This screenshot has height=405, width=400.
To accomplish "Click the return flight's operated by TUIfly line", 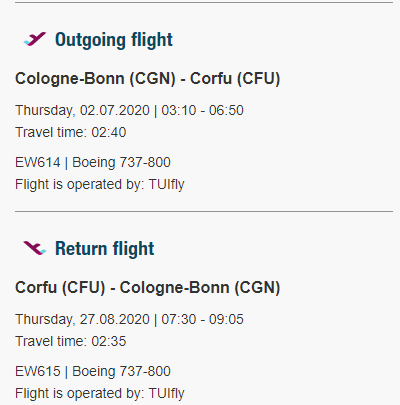I will pyautogui.click(x=100, y=394).
